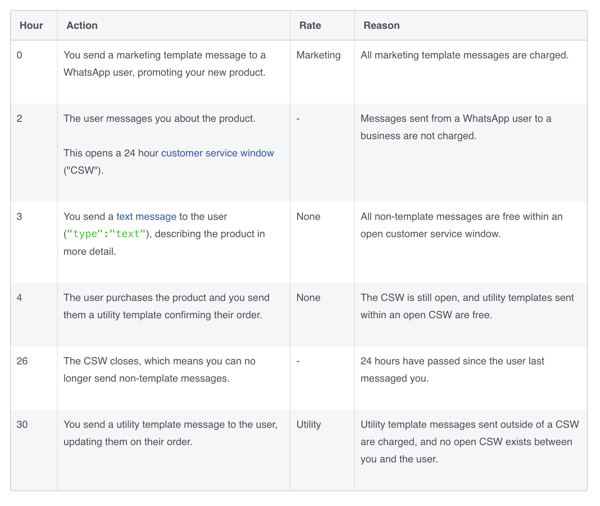
Task: Click the Hour column header
Action: point(31,25)
